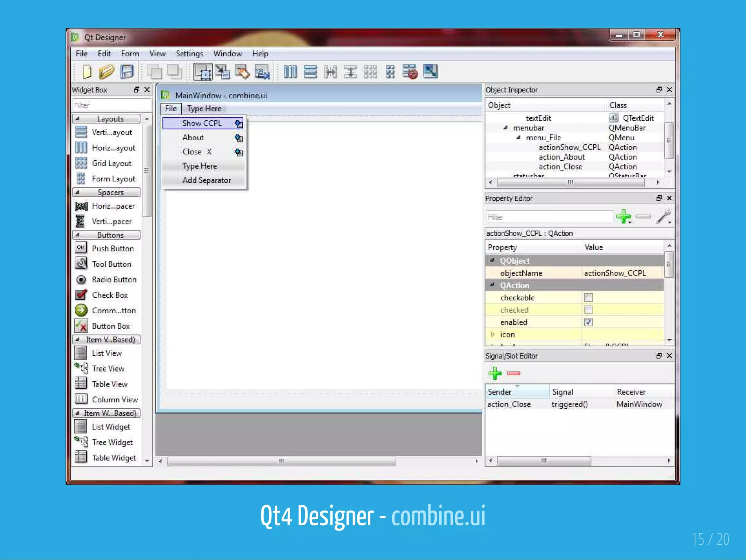
Task: Click the Property column header
Action: coord(533,247)
